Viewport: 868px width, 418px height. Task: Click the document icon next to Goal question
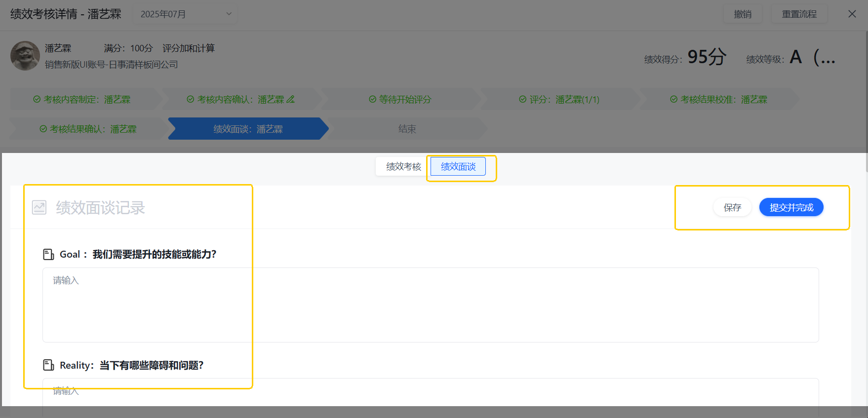click(48, 254)
